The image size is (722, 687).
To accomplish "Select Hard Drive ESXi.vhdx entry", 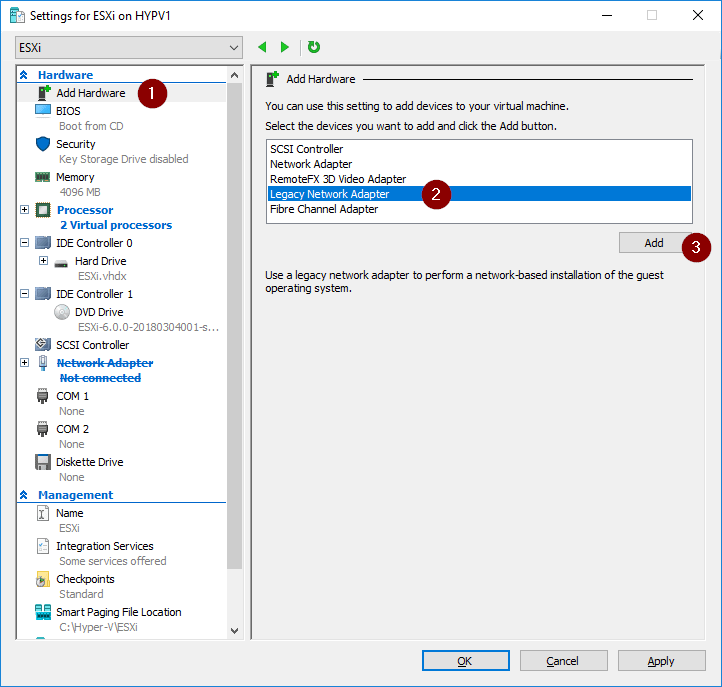I will coord(101,261).
